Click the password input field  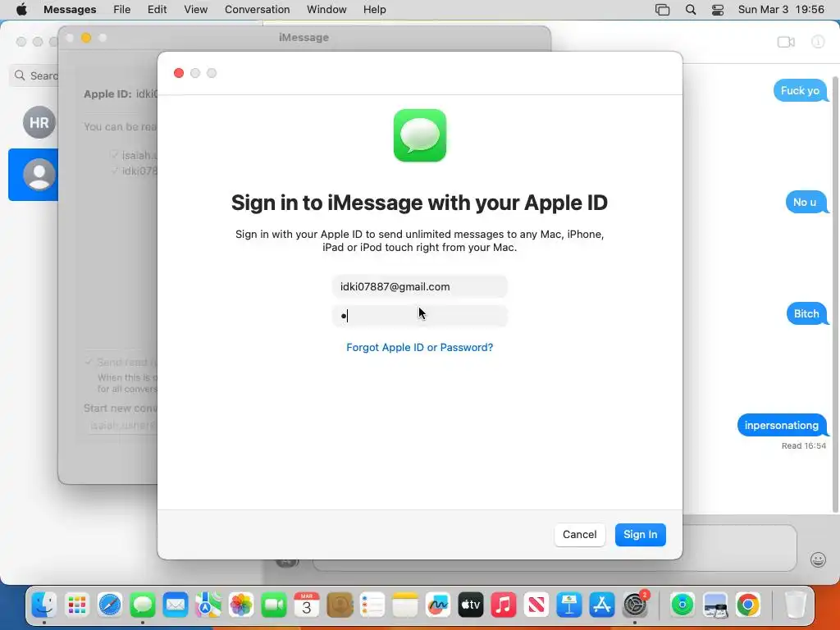click(x=419, y=316)
